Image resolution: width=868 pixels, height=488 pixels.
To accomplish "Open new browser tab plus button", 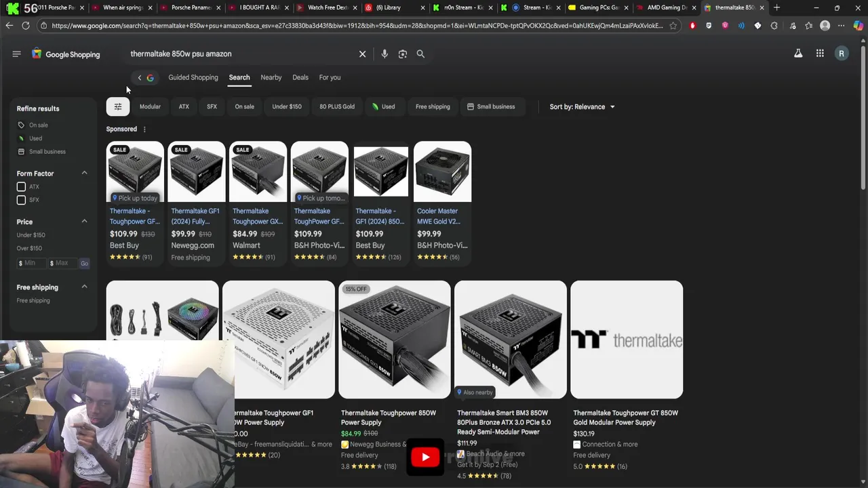I will click(777, 7).
